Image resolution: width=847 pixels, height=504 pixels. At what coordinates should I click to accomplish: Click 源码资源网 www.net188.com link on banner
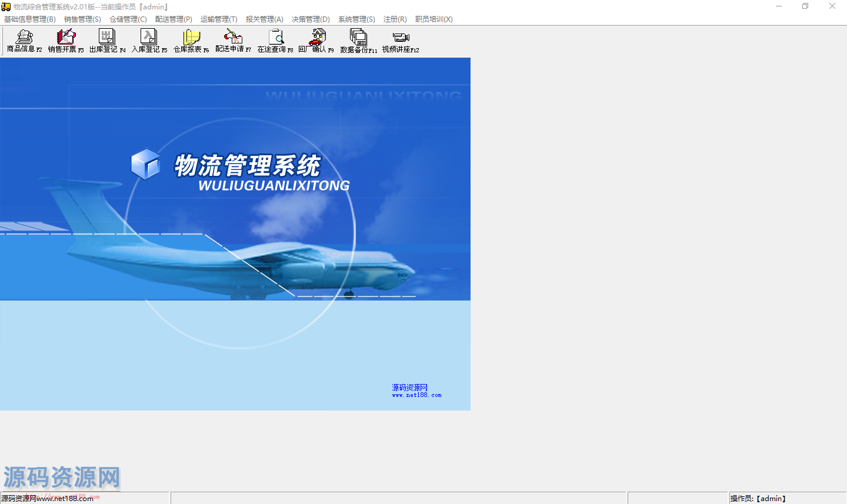point(416,391)
